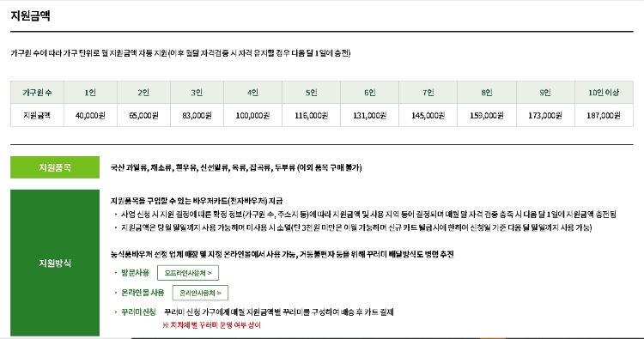This screenshot has width=644, height=339.
Task: Open the 온라인사용처 link button
Action: (200, 293)
